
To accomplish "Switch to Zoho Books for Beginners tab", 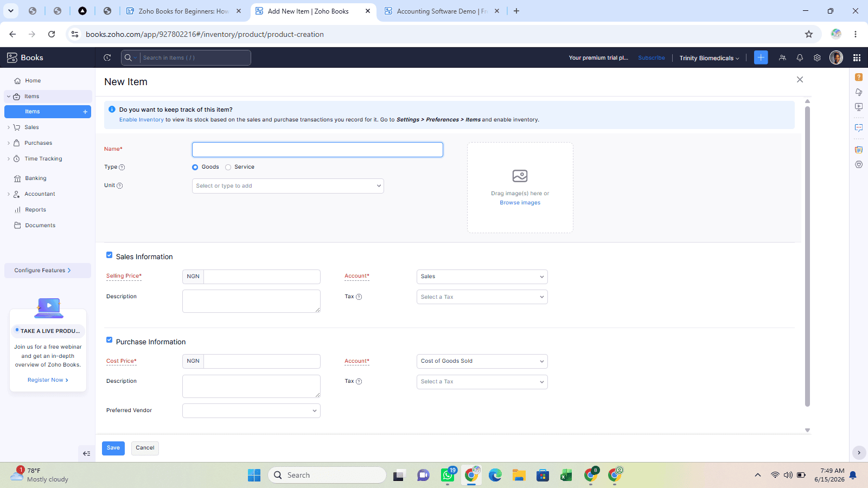I will [x=184, y=11].
